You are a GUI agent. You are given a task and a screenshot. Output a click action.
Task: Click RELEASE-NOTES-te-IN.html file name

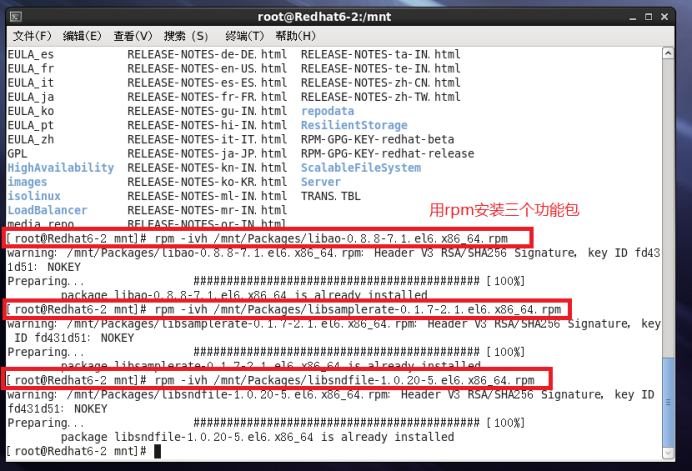pos(381,68)
